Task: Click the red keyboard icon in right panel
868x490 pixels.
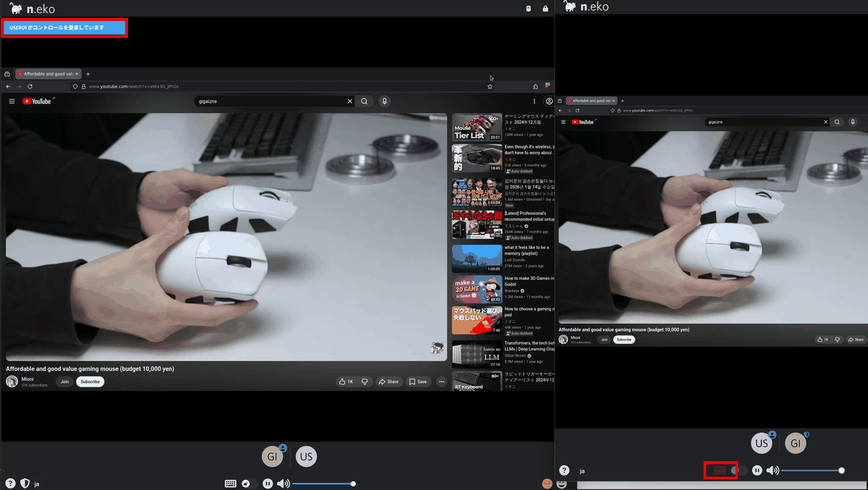Action: (x=720, y=470)
